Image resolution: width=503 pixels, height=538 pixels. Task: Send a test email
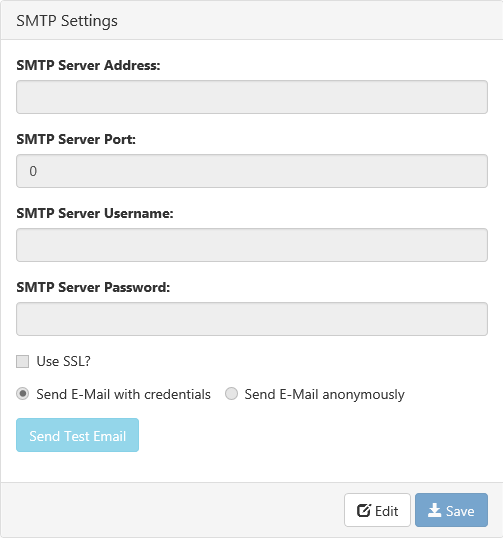[78, 435]
